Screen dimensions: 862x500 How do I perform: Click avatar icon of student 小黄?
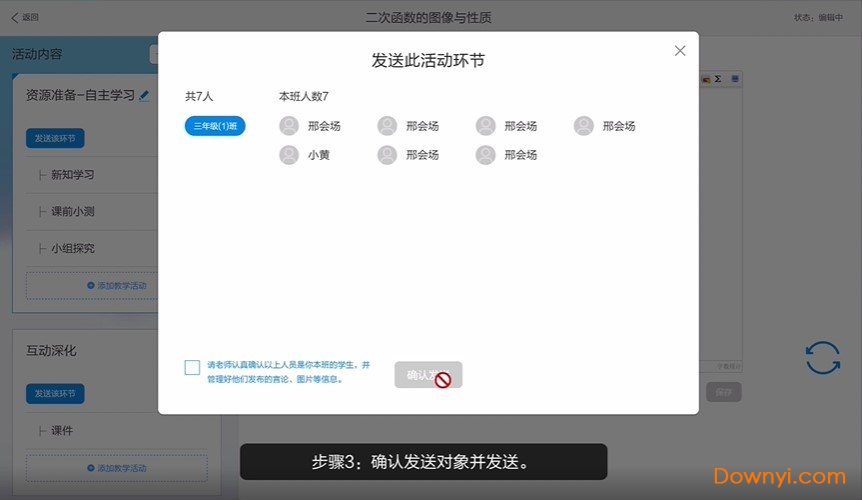[289, 155]
